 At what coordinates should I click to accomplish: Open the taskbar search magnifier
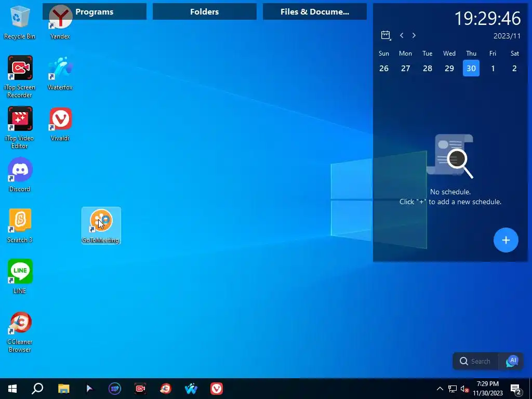point(37,389)
